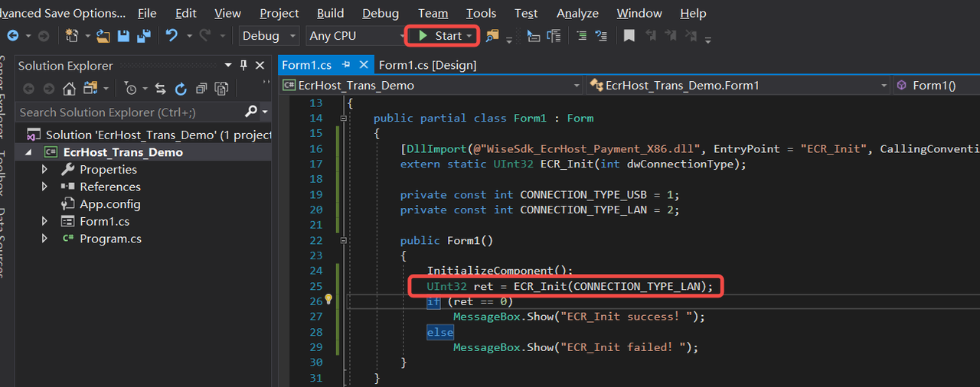Open the Tools menu
The width and height of the screenshot is (980, 387).
481,13
